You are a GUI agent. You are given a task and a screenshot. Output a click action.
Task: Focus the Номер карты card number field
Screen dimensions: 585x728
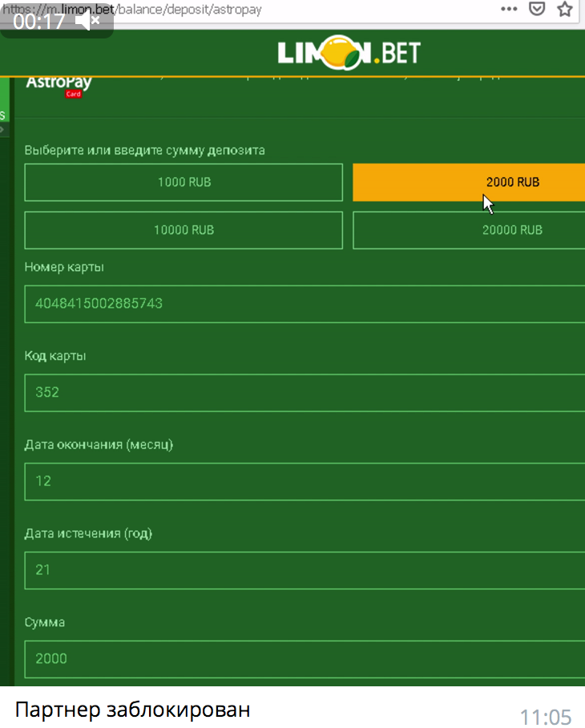tap(305, 304)
